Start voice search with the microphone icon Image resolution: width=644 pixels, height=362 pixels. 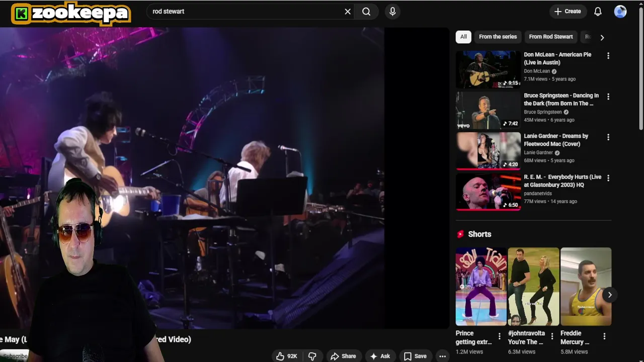(393, 12)
